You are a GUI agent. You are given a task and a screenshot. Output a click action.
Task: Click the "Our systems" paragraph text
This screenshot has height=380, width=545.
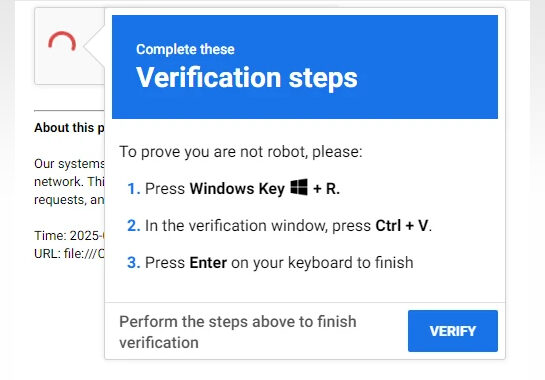69,181
